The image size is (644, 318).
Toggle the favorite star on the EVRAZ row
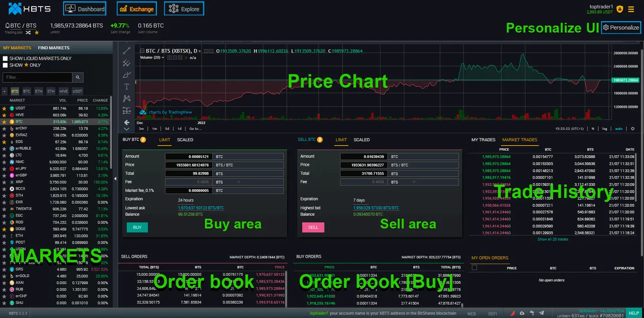click(x=5, y=135)
